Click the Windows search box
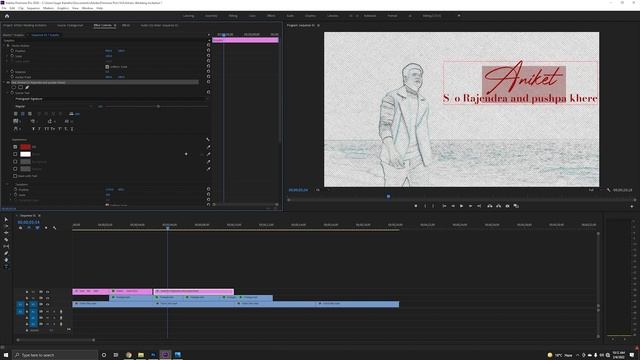Screen dimensions: 640x360 tap(55, 355)
